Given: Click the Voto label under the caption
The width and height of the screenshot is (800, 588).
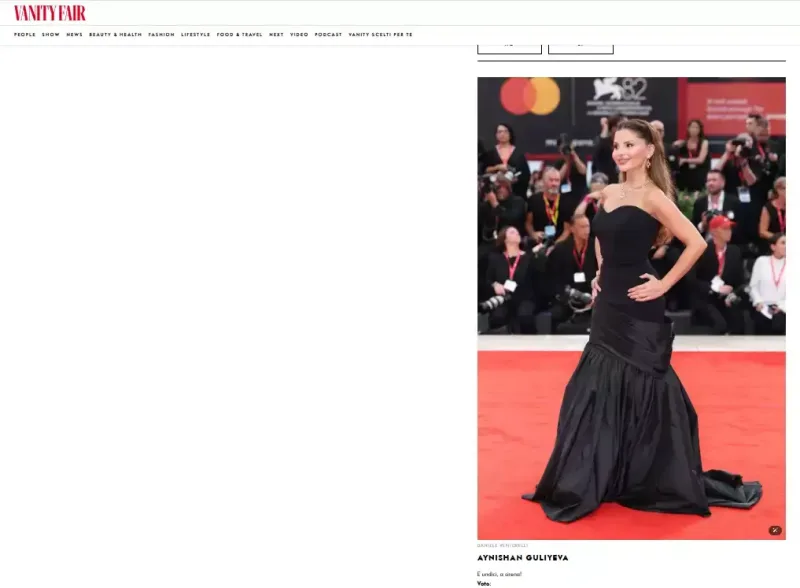Looking at the screenshot, I should (x=484, y=583).
